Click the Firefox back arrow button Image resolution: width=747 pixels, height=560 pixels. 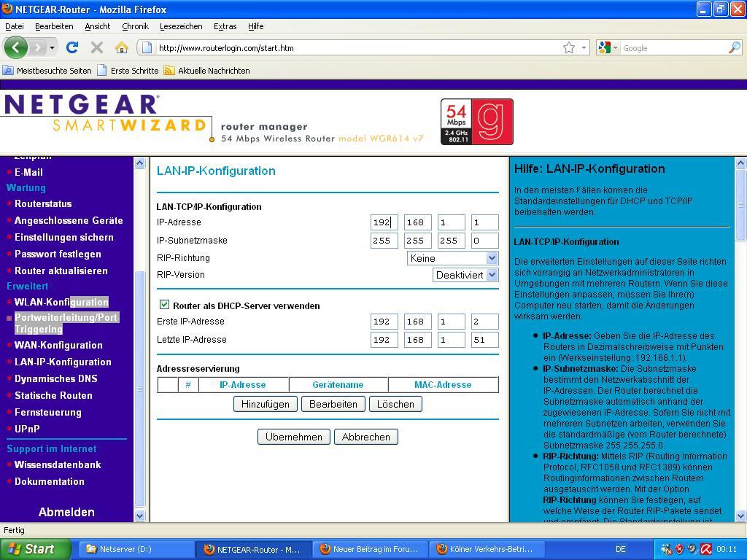pyautogui.click(x=16, y=47)
